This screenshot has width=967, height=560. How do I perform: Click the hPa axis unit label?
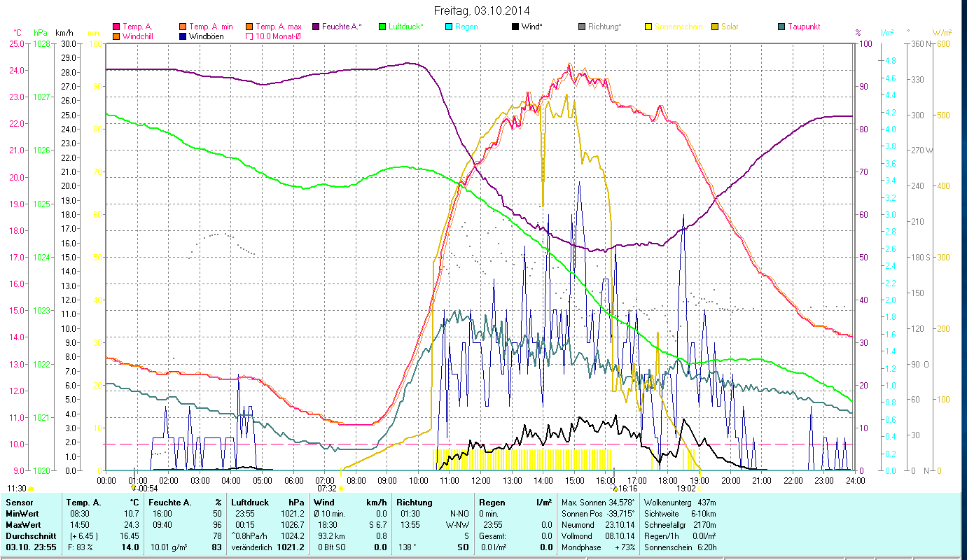41,33
